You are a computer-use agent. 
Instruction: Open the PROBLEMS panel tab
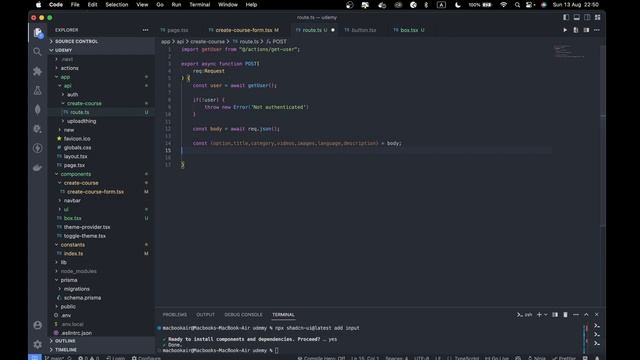(x=175, y=315)
